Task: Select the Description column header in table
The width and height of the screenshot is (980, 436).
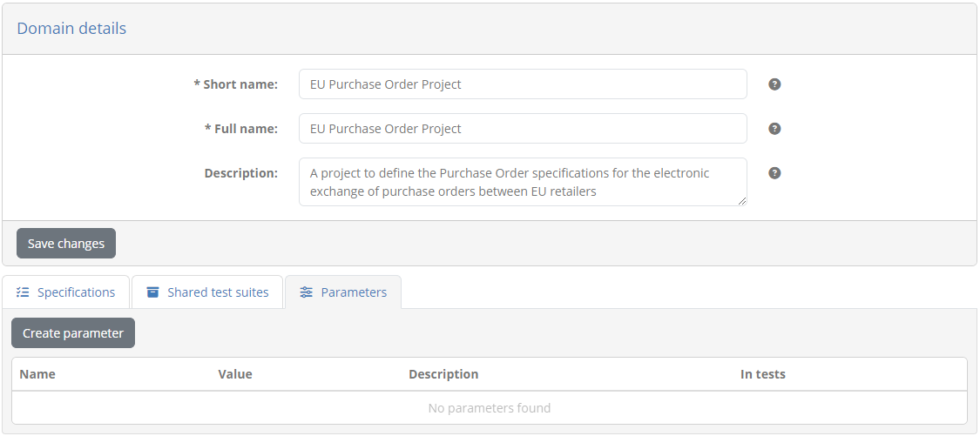Action: click(443, 374)
